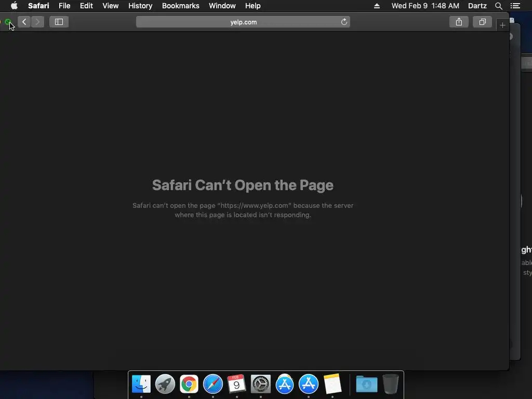This screenshot has height=399, width=532.
Task: Open the Bookmarks menu
Action: [180, 6]
